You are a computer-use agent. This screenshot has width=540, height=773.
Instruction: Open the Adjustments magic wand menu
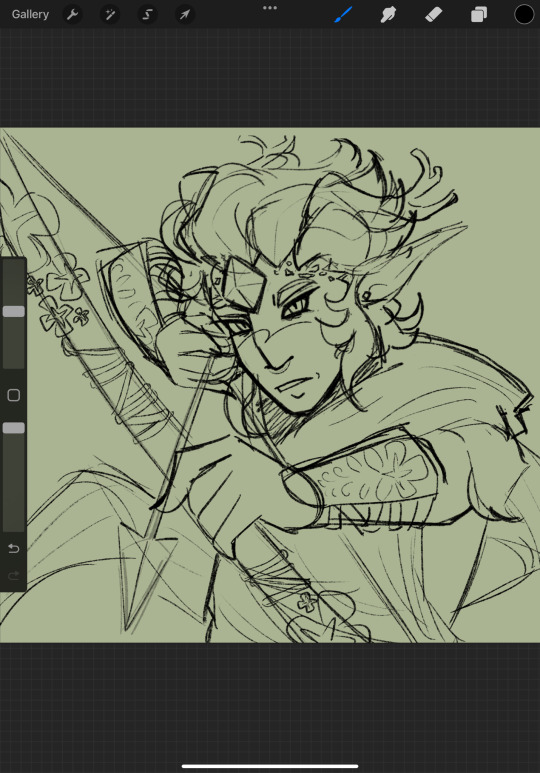[x=109, y=14]
